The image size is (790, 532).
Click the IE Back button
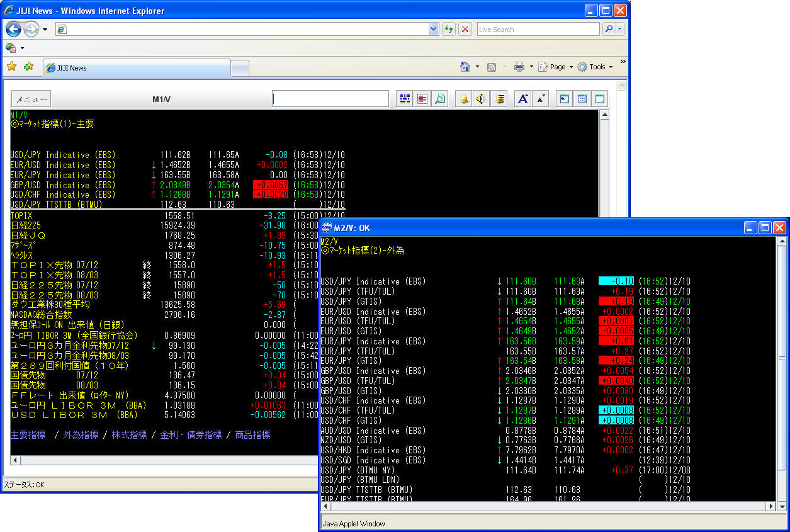[x=14, y=29]
